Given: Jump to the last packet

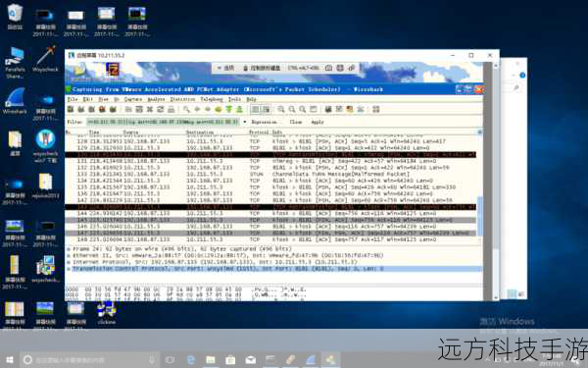Looking at the screenshot, I should [x=239, y=109].
